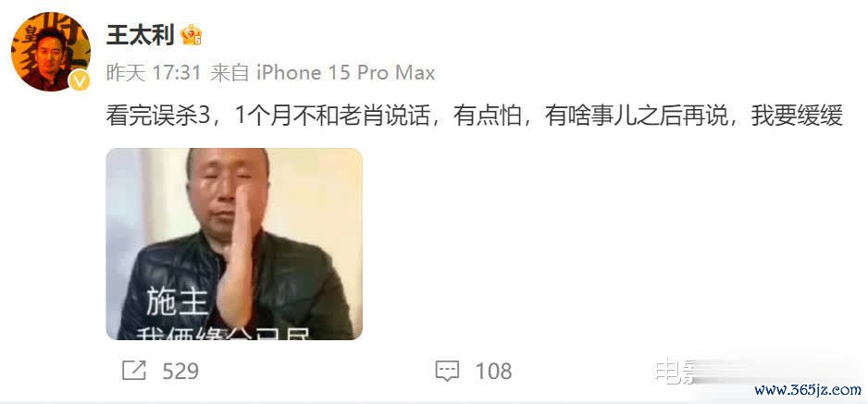Viewport: 868px width, 404px height.
Task: Open the username 王太利
Action: pos(140,35)
